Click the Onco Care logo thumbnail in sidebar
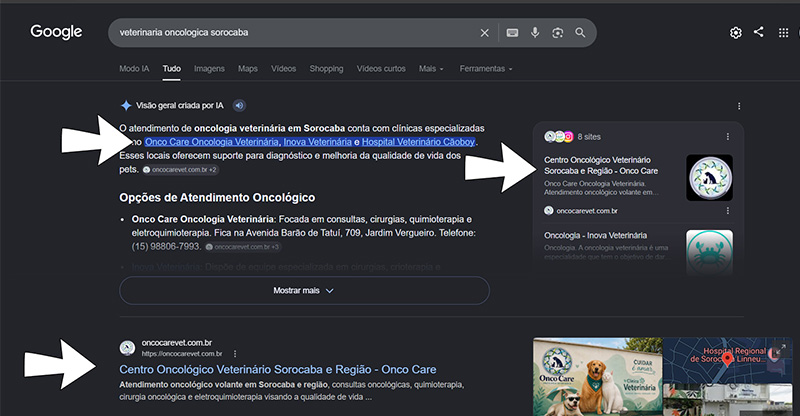This screenshot has height=416, width=800. pyautogui.click(x=709, y=178)
